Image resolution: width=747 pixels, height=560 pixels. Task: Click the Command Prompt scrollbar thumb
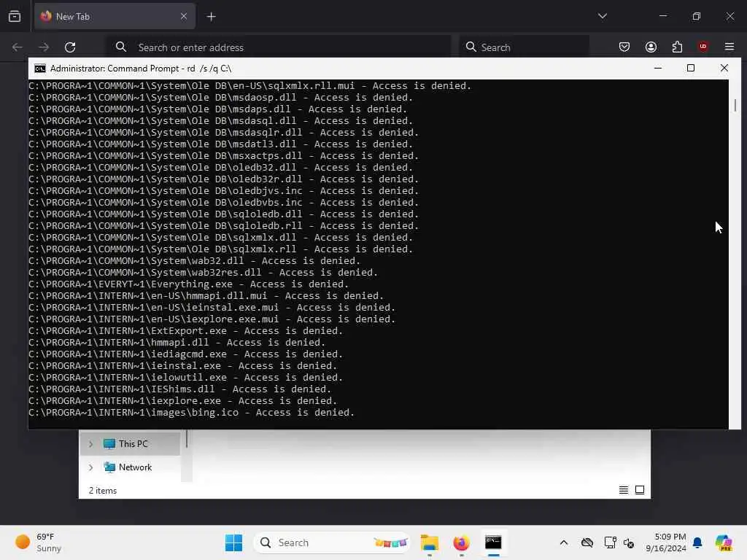[735, 105]
